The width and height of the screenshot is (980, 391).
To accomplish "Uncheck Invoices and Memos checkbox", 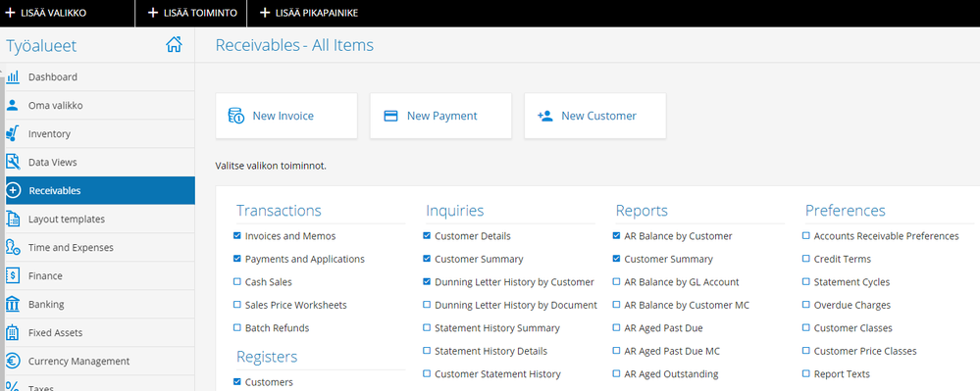I will point(236,236).
